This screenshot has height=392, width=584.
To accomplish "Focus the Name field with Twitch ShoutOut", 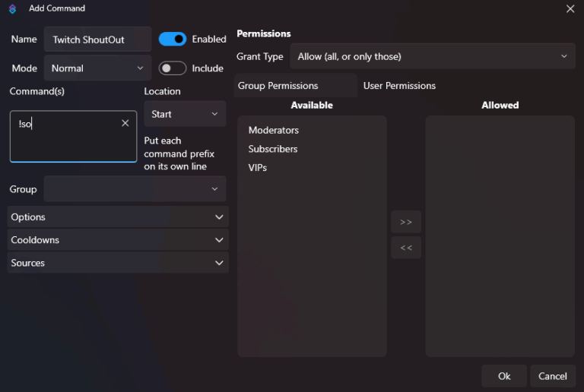I will tap(97, 39).
